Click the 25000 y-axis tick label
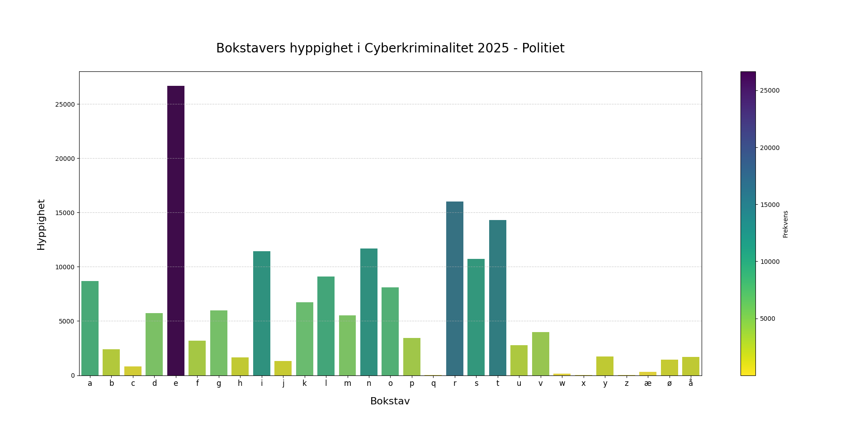This screenshot has height=436, width=868. (x=66, y=104)
